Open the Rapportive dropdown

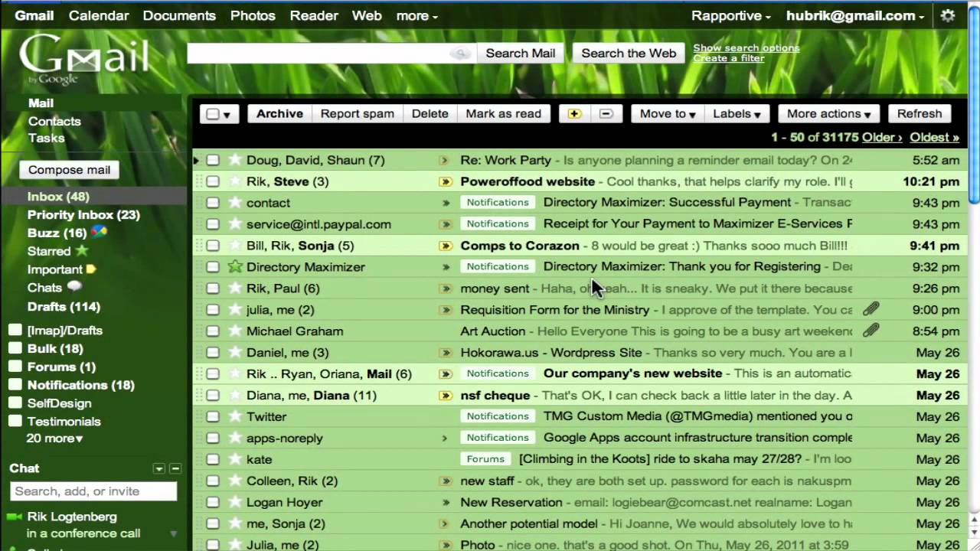point(730,15)
